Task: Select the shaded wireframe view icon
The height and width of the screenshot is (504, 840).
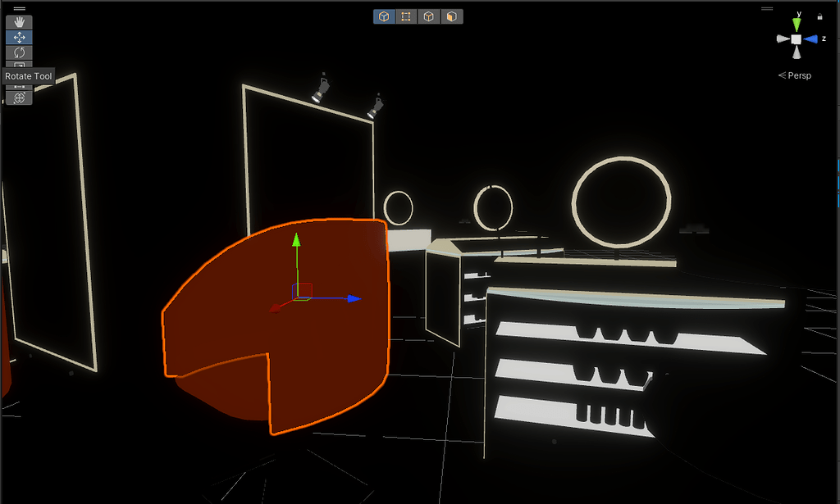Action: 428,16
